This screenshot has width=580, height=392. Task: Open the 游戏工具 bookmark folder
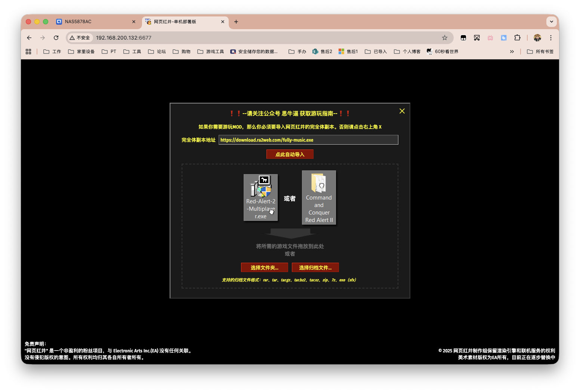[x=211, y=52]
